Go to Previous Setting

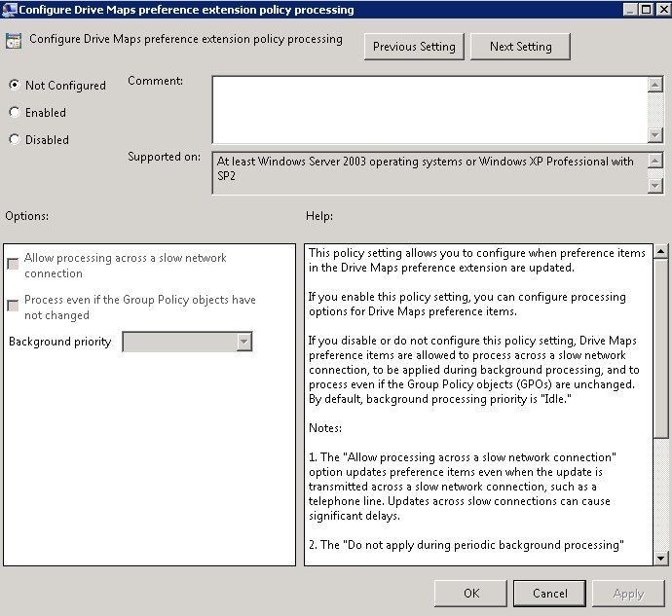(414, 47)
